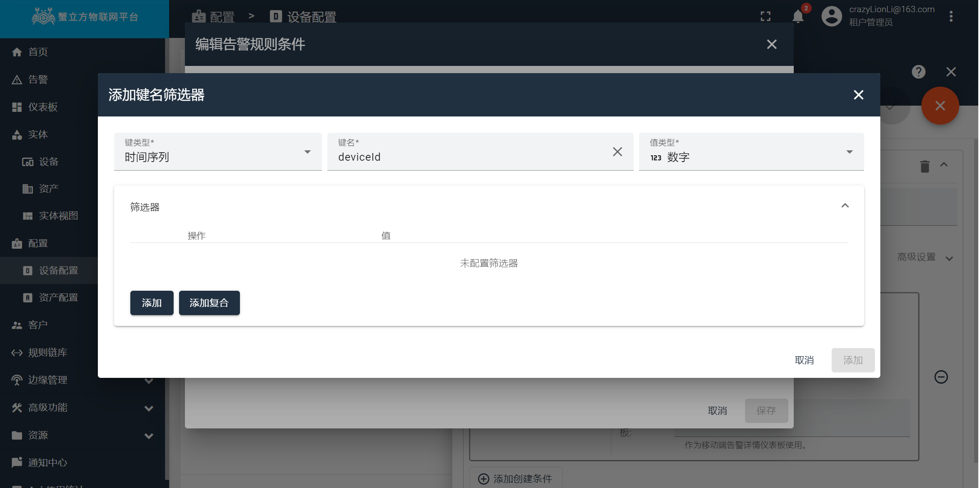Expand 高级功能 chevron in the sidebar
The height and width of the screenshot is (488, 980).
point(149,408)
